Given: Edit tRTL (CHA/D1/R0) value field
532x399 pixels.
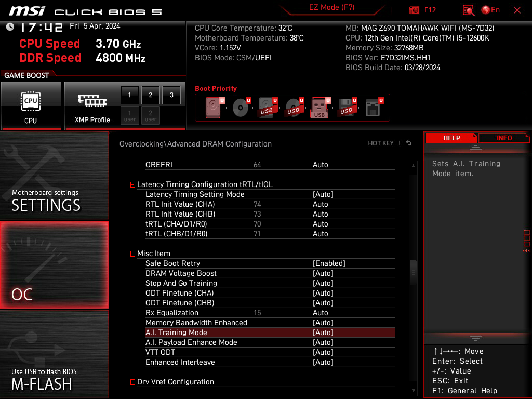Looking at the screenshot, I should [x=320, y=224].
